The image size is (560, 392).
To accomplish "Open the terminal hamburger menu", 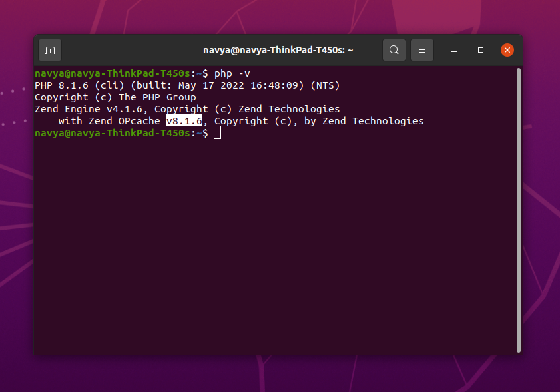I will 421,50.
